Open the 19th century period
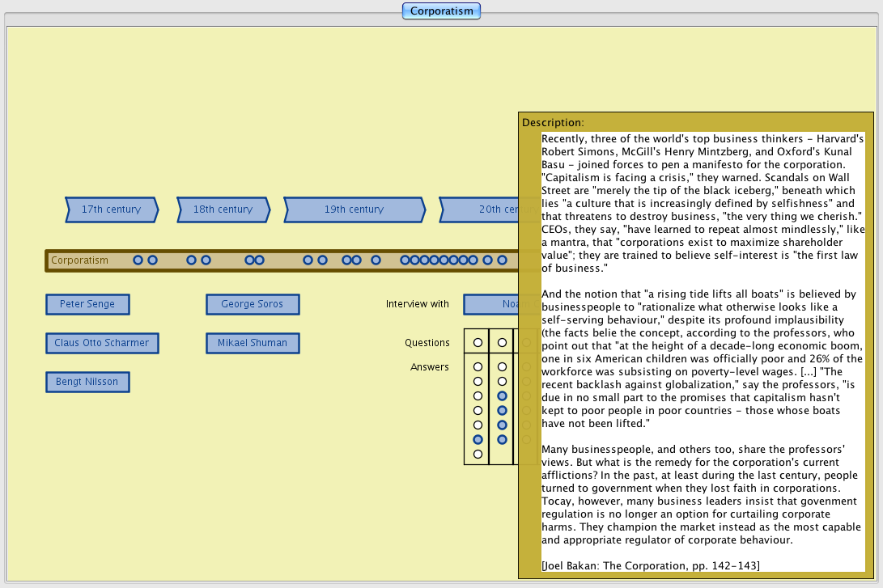 click(x=354, y=209)
